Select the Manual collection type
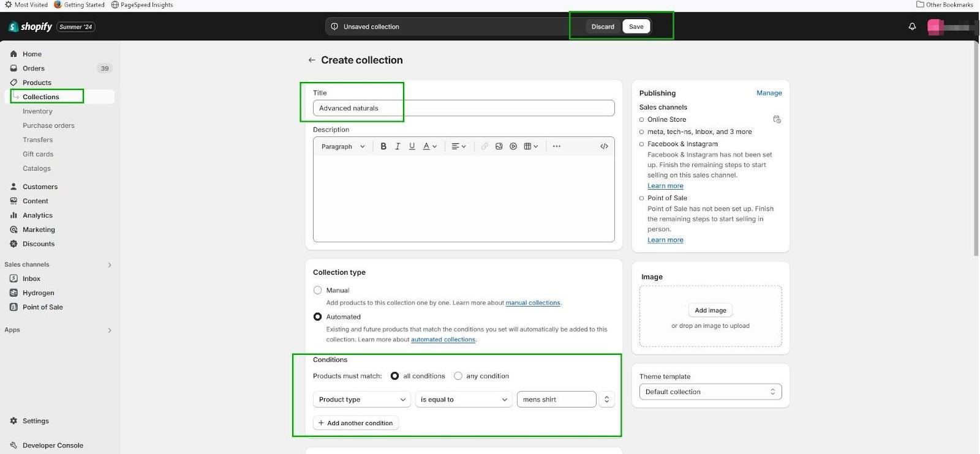The width and height of the screenshot is (980, 454). (x=317, y=290)
